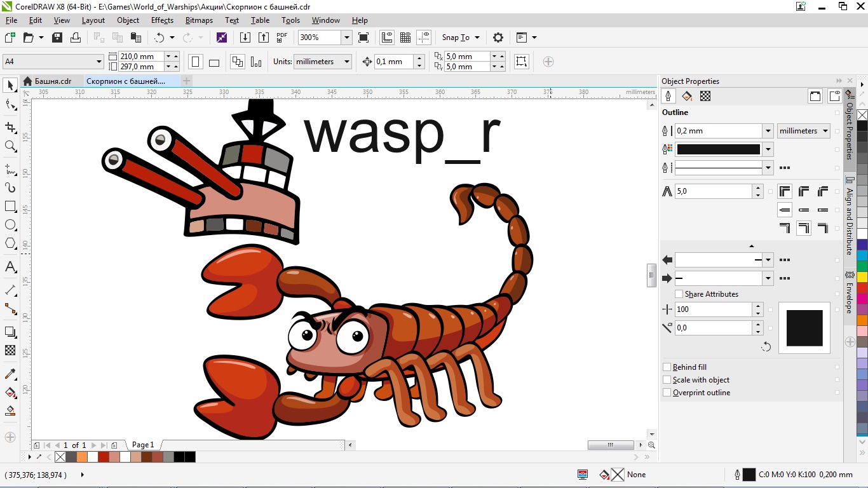
Task: Open the Bitmaps menu
Action: pos(199,20)
